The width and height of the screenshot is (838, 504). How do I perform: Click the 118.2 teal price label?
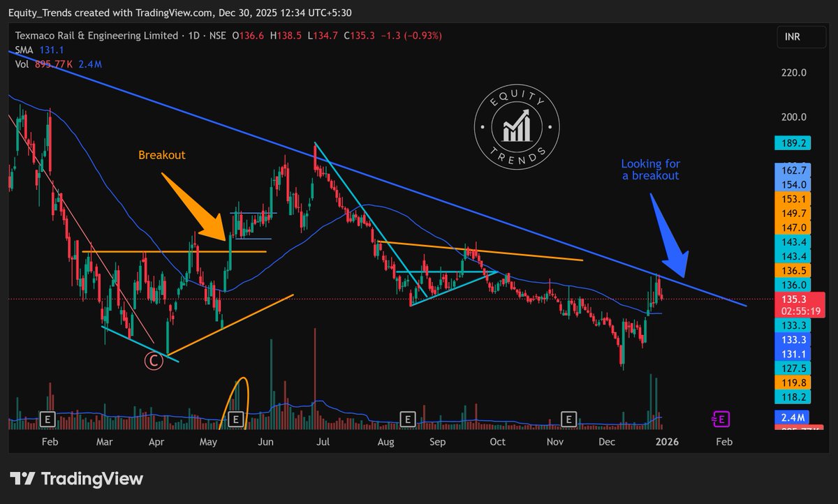pos(792,397)
